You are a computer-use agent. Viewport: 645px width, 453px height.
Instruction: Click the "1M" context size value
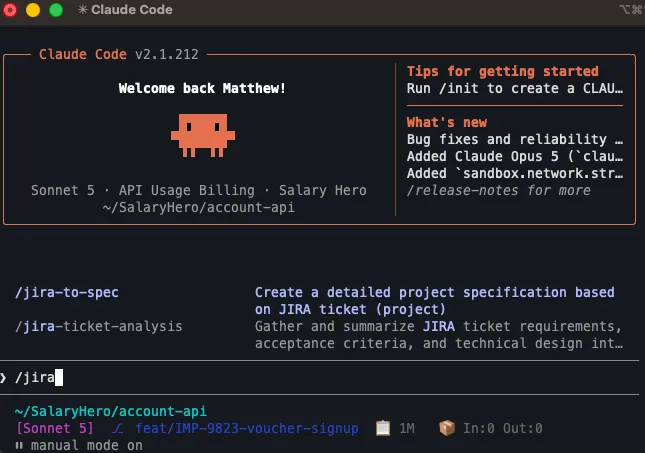tap(406, 429)
